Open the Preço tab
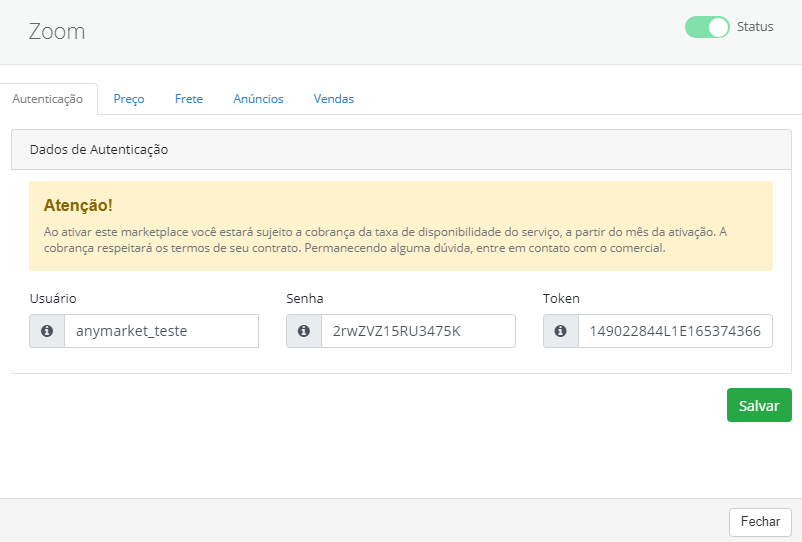This screenshot has width=802, height=542. (x=129, y=99)
